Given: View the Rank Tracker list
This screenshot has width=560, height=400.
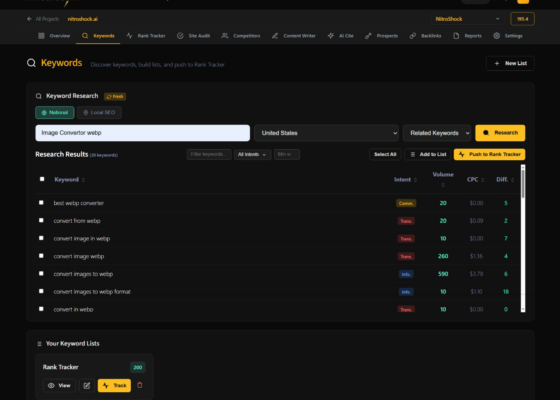Looking at the screenshot, I should (x=59, y=385).
